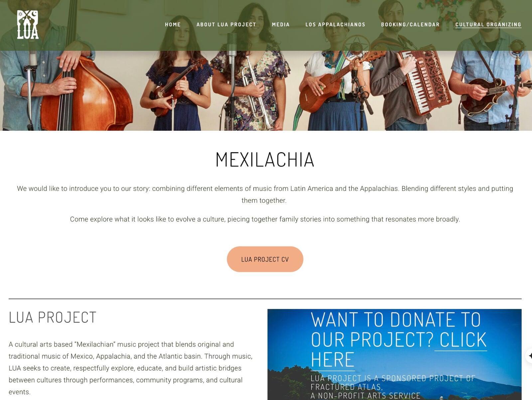Click the LUA PROJECT section heading
The image size is (532, 400).
coord(53,317)
